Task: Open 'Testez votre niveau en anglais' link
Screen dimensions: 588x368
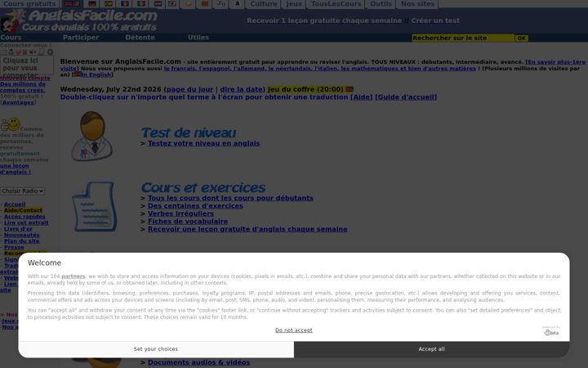Action: pyautogui.click(x=203, y=143)
